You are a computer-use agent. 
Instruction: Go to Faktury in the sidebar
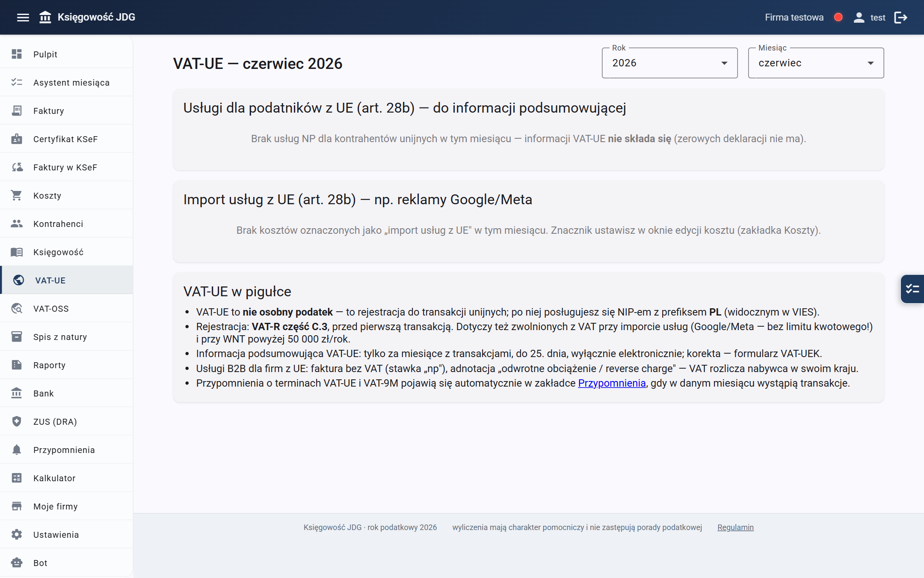(x=66, y=111)
